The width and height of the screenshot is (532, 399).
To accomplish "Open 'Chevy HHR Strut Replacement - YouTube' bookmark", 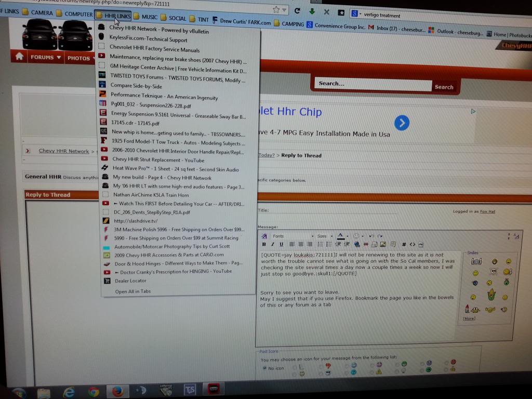I will tap(158, 159).
